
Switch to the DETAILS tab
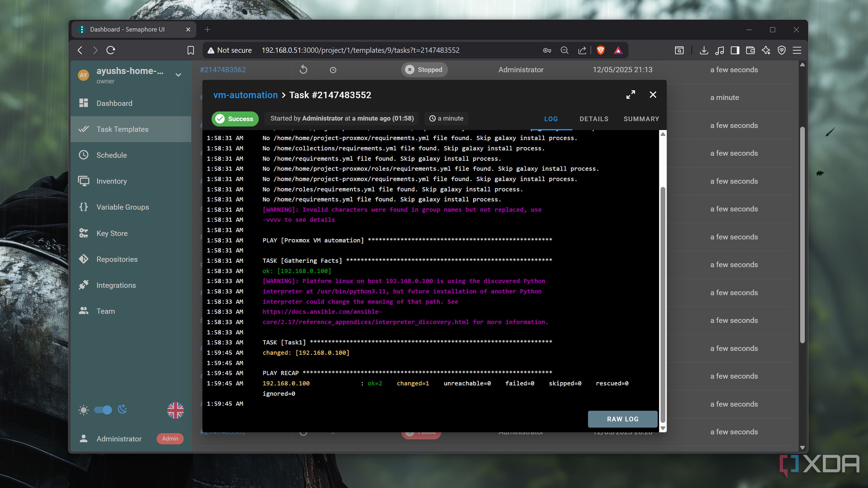[x=594, y=119]
